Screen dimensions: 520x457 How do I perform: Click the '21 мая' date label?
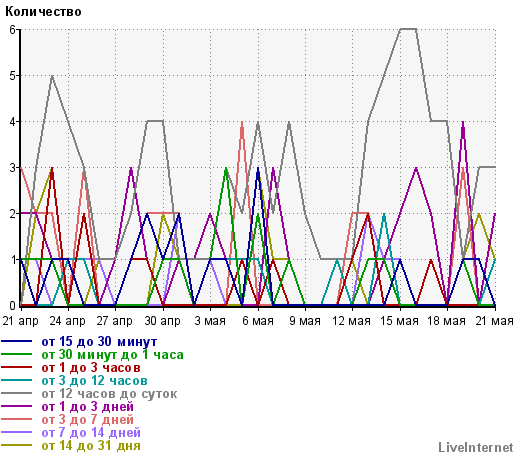pos(494,321)
